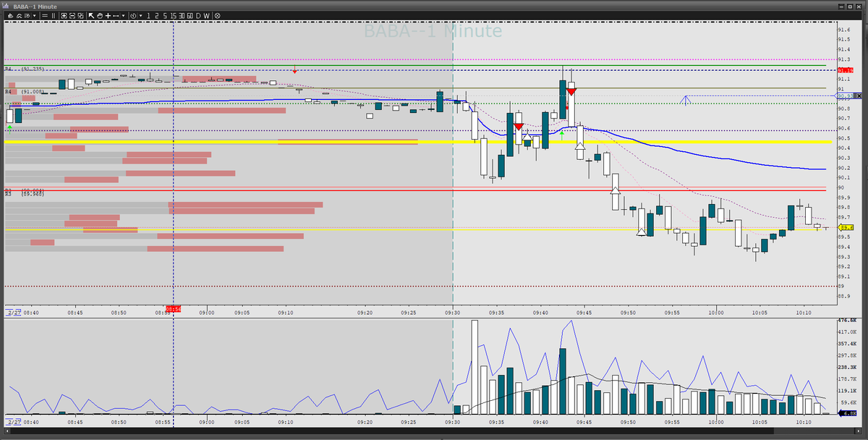Click the 09:30 time axis label
Viewport: 868px width, 440px height.
tap(453, 313)
